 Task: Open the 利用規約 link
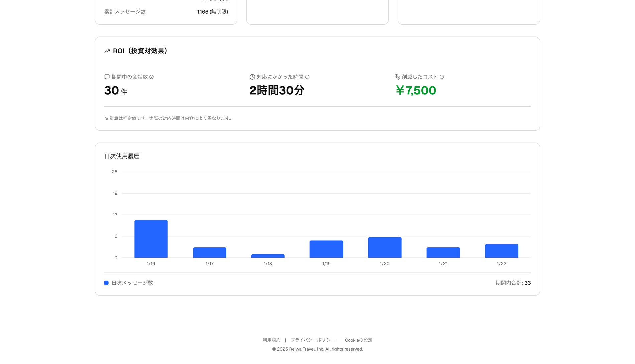click(x=271, y=340)
